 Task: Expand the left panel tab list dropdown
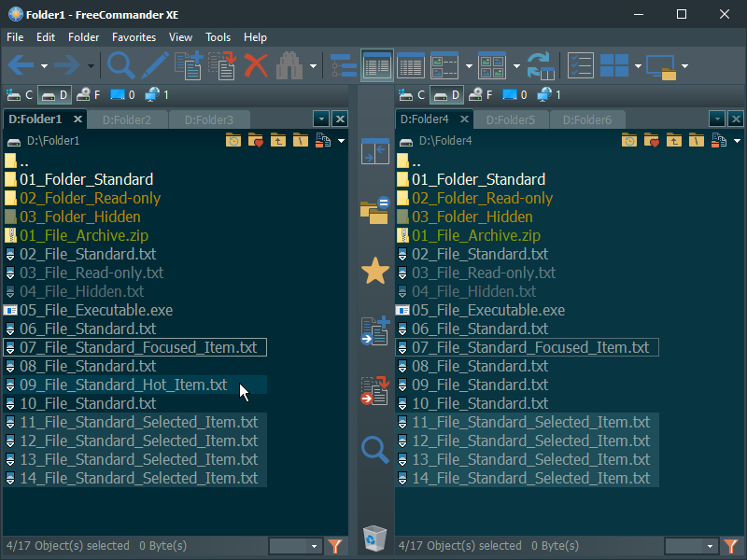320,119
